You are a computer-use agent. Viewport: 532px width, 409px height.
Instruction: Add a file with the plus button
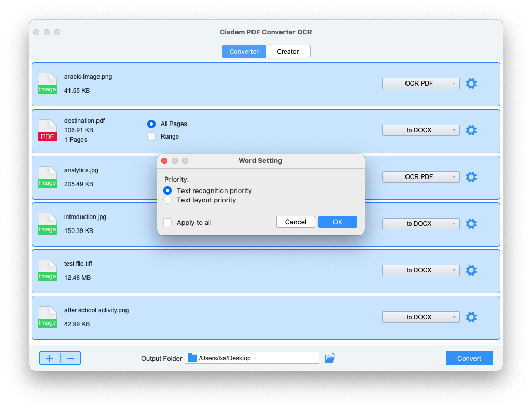(x=50, y=358)
